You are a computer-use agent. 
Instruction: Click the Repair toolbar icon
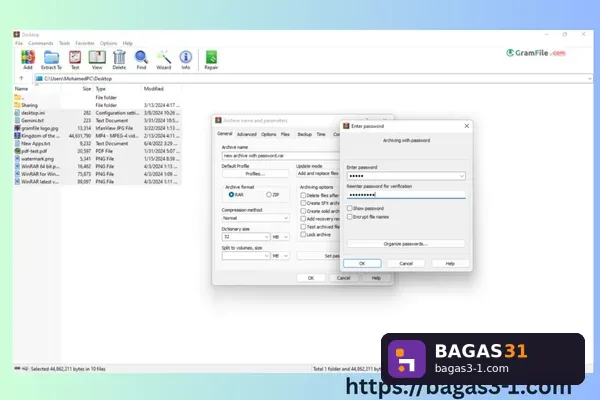[211, 60]
